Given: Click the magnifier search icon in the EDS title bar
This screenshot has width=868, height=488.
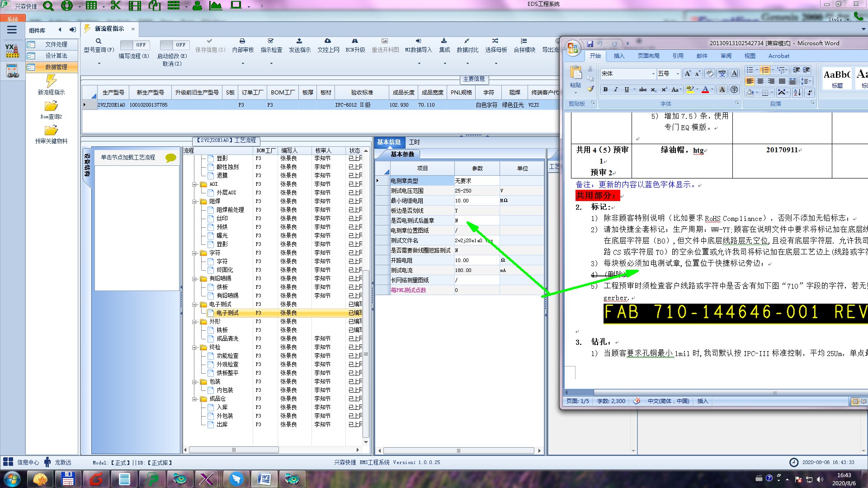Looking at the screenshot, I should coord(48,6).
